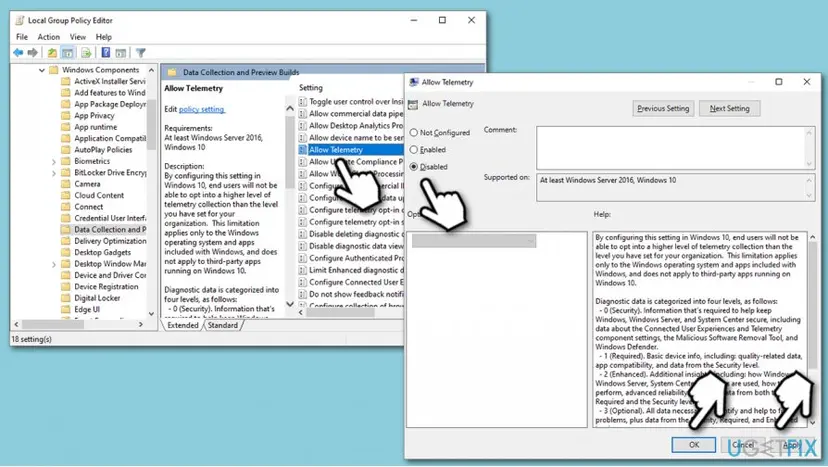Click the Windows Components folder icon
Screen dimensions: 828x467
coord(53,70)
